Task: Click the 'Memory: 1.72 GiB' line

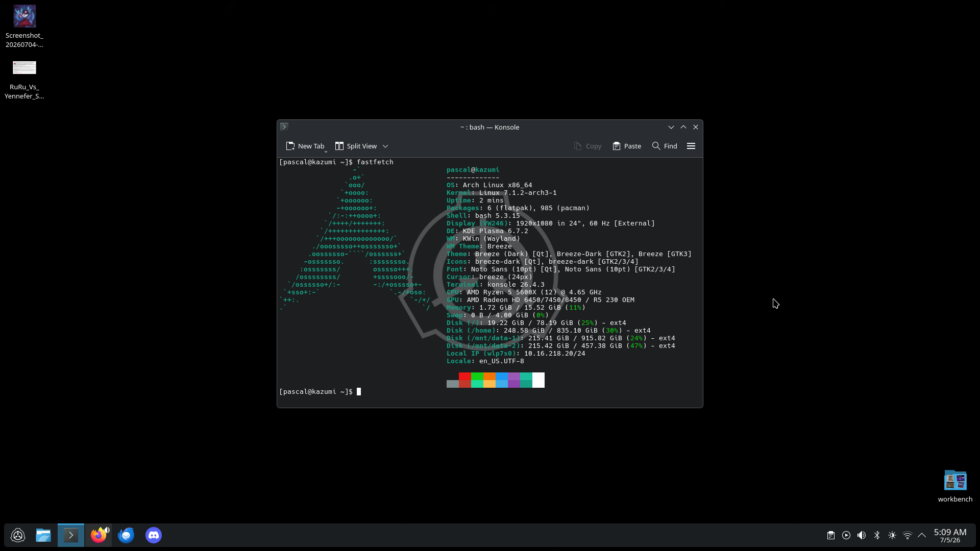Action: pos(516,308)
